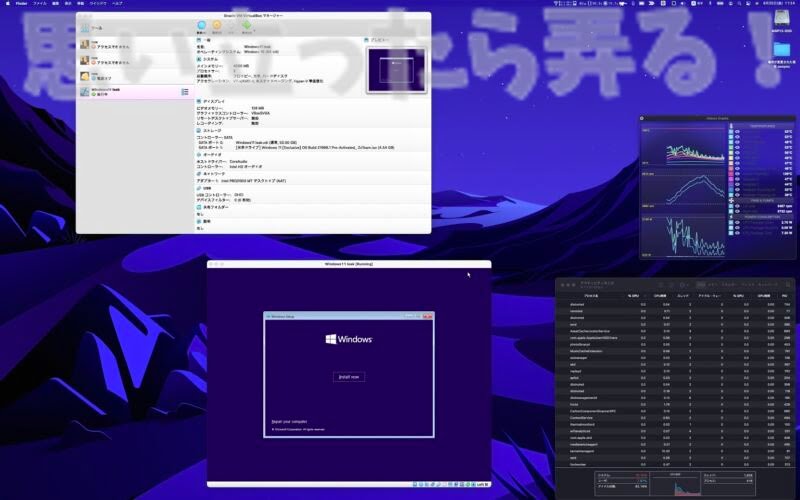The image size is (800, 500).
Task: Click the Repair your computer link
Action: [x=289, y=422]
